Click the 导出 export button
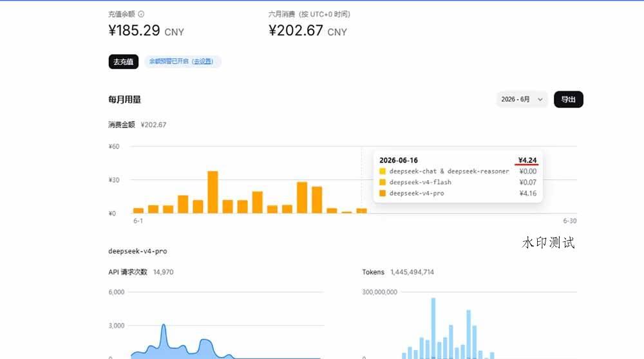The width and height of the screenshot is (644, 359). [569, 99]
